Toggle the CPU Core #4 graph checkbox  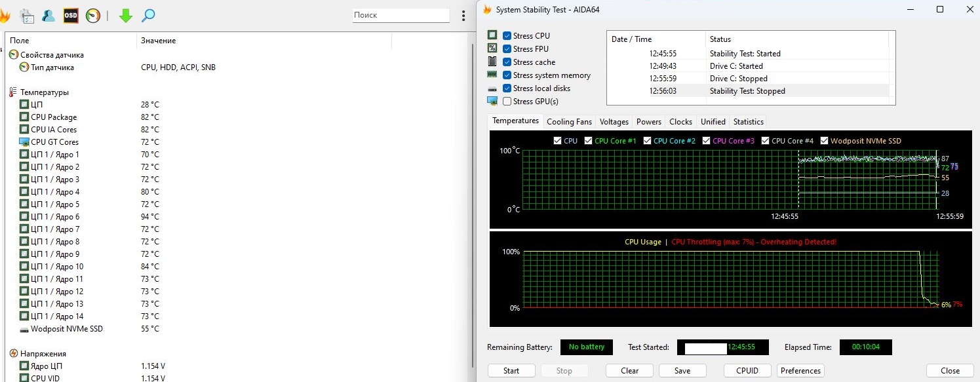(x=766, y=141)
